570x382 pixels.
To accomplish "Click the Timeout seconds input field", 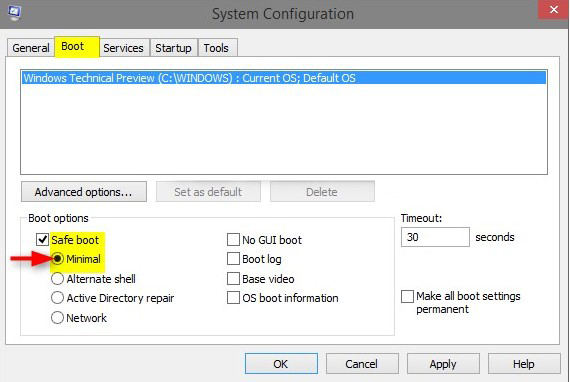I will (x=435, y=237).
